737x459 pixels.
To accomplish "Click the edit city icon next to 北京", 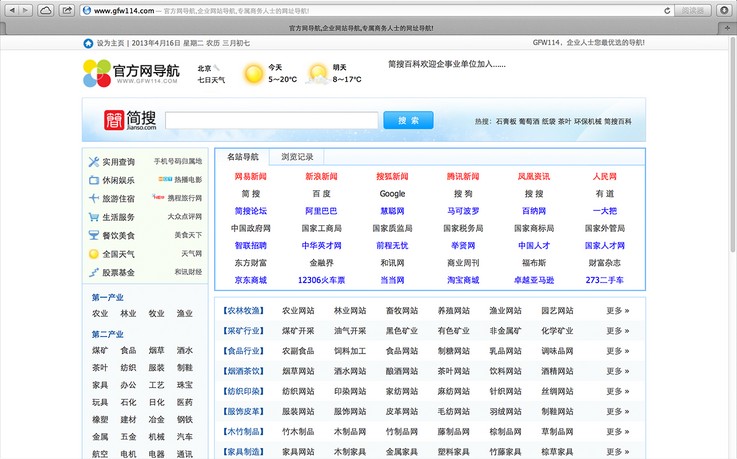I will tap(216, 68).
